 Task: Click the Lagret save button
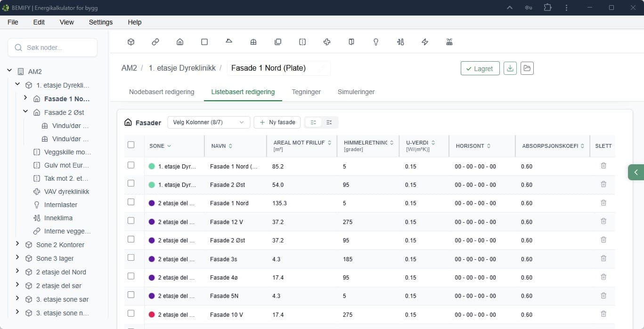(x=480, y=68)
